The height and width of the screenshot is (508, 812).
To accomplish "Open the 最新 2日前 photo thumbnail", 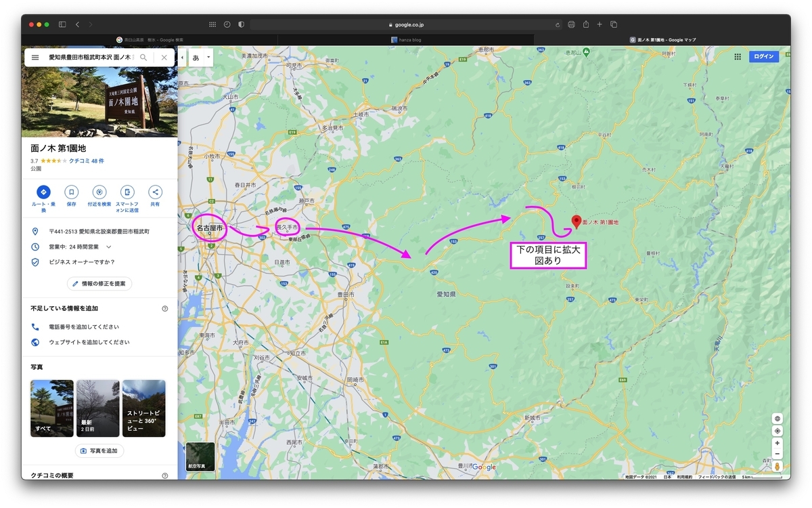I will pos(98,408).
